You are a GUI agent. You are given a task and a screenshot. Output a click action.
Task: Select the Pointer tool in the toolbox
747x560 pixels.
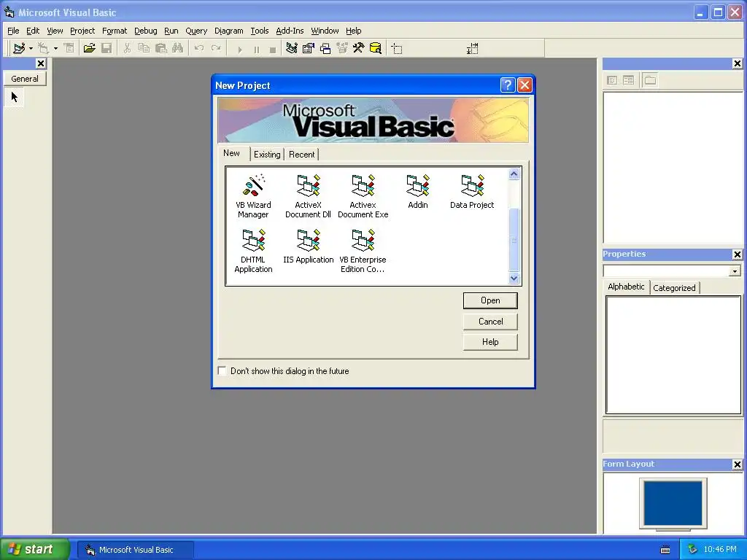coord(15,97)
